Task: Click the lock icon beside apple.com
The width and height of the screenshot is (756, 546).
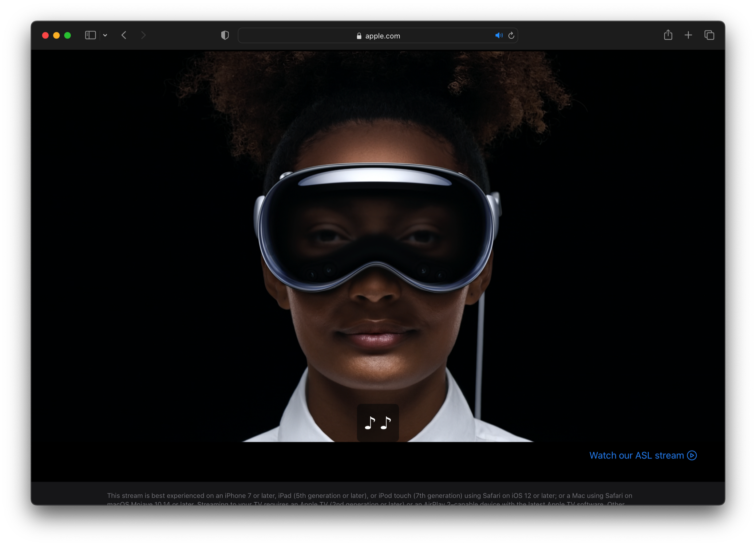Action: (x=359, y=36)
